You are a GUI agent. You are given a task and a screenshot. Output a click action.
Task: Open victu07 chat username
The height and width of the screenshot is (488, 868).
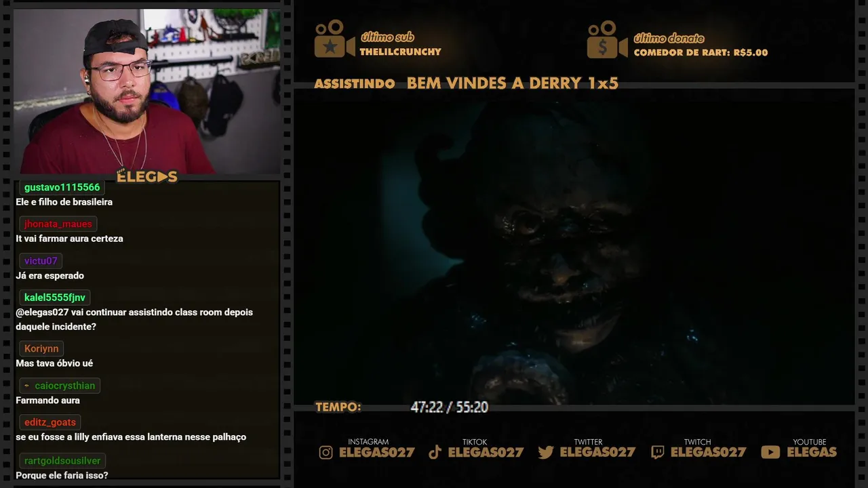click(41, 261)
